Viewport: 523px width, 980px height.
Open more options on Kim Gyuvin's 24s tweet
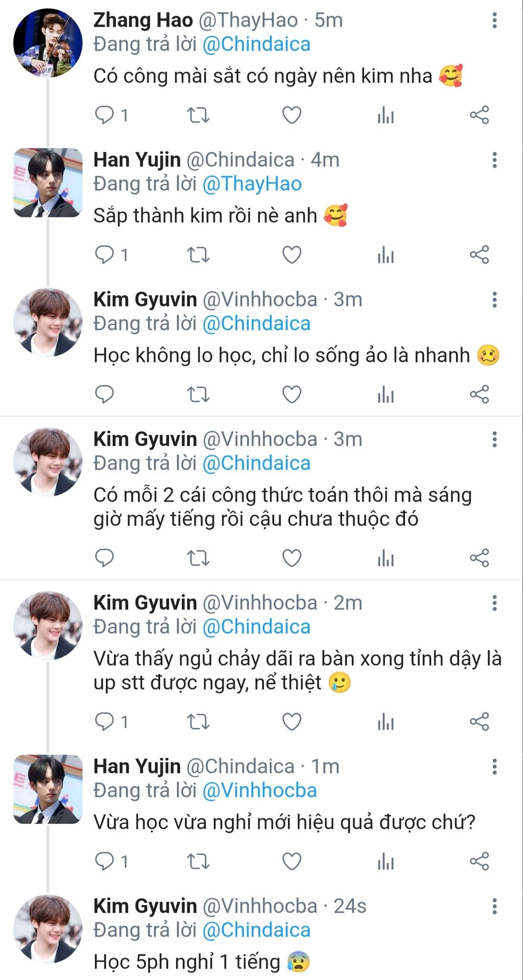(494, 906)
